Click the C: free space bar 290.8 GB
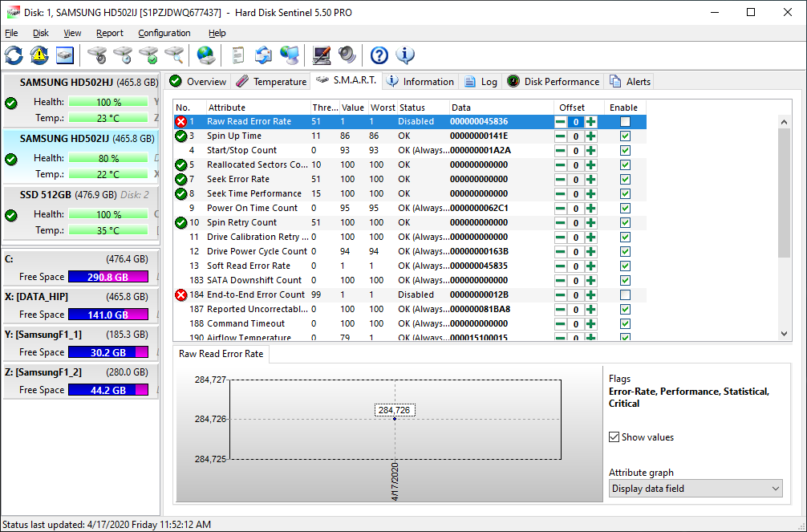 click(108, 277)
